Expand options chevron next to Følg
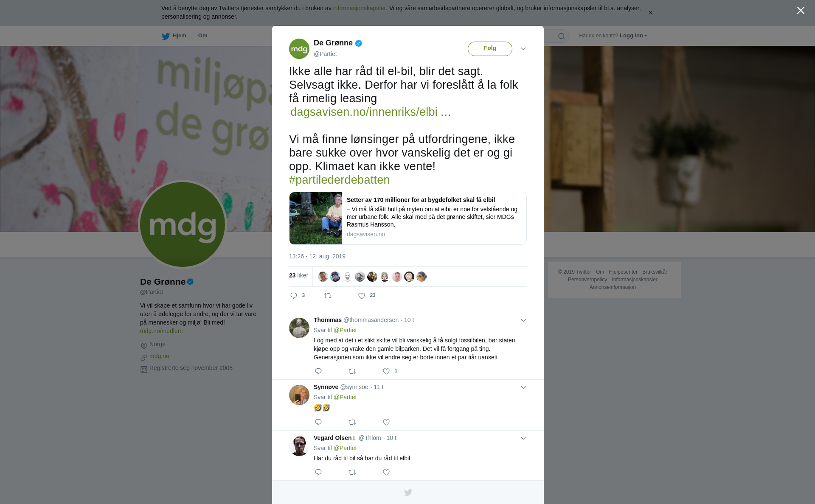 click(x=523, y=49)
